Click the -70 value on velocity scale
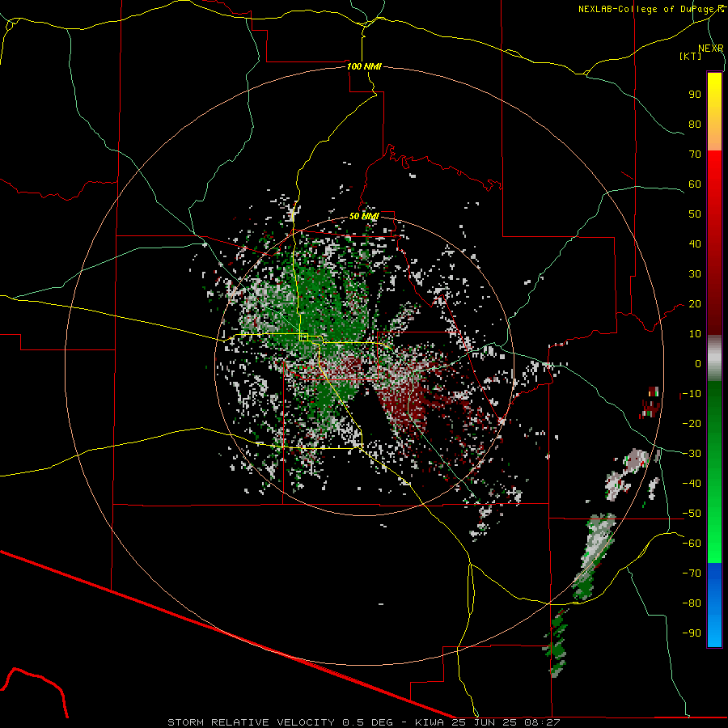The width and height of the screenshot is (728, 728). (x=692, y=574)
